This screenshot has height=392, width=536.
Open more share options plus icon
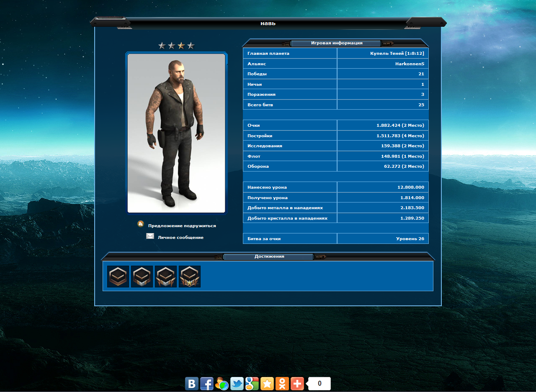pyautogui.click(x=297, y=384)
